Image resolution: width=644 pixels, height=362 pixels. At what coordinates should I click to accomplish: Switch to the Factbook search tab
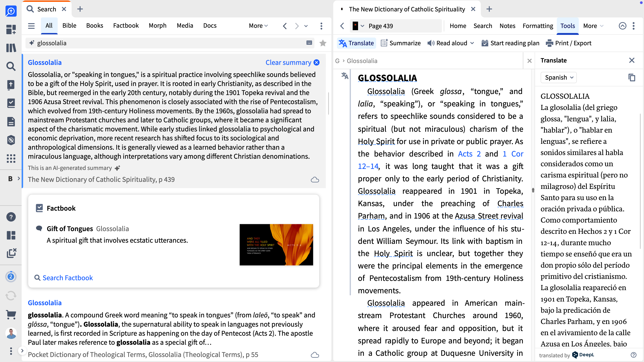126,25
